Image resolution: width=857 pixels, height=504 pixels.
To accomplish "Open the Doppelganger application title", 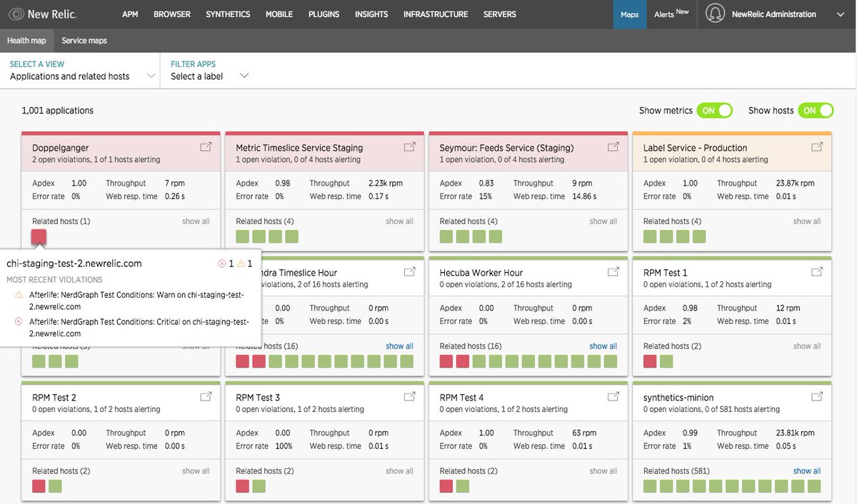I will [x=62, y=148].
